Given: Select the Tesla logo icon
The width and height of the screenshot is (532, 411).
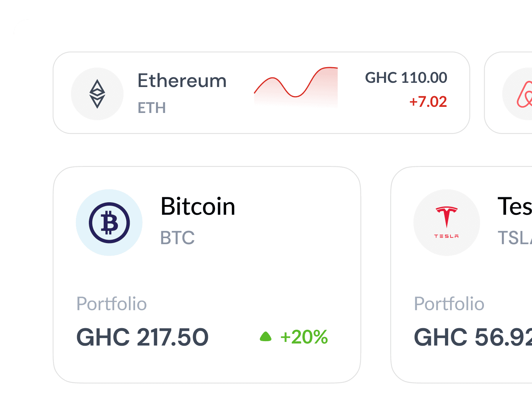Looking at the screenshot, I should pyautogui.click(x=447, y=222).
